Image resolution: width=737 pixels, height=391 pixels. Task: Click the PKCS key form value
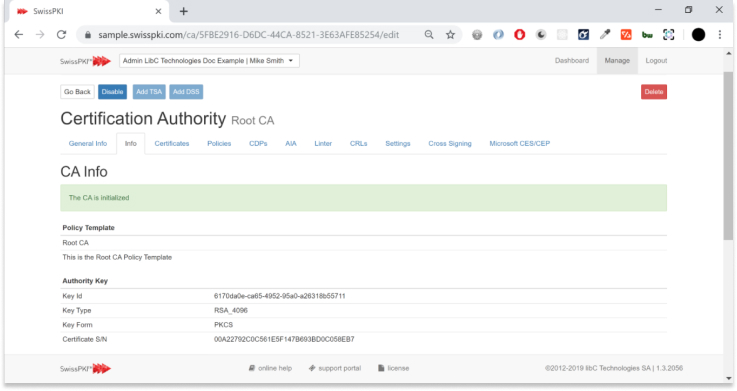click(x=223, y=325)
